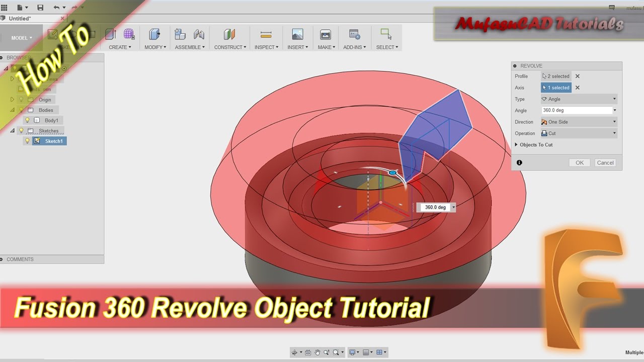Toggle visibility bulb of Origin folder
644x362 pixels.
[21, 100]
